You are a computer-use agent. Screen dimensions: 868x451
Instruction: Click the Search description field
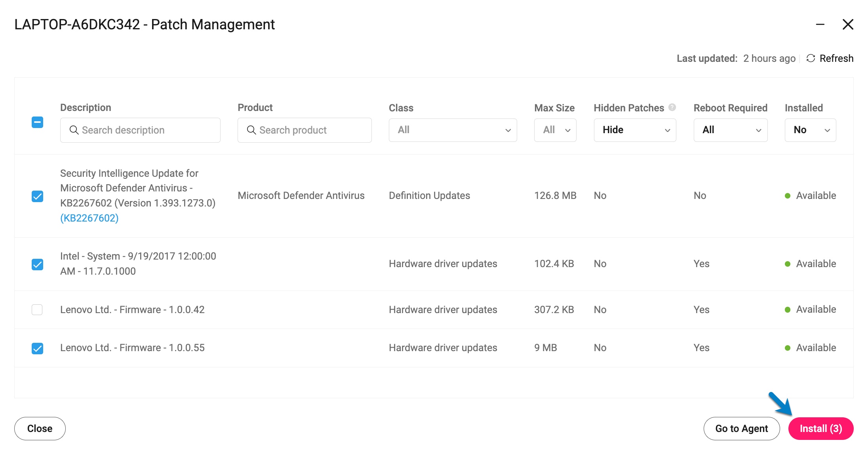coord(140,130)
